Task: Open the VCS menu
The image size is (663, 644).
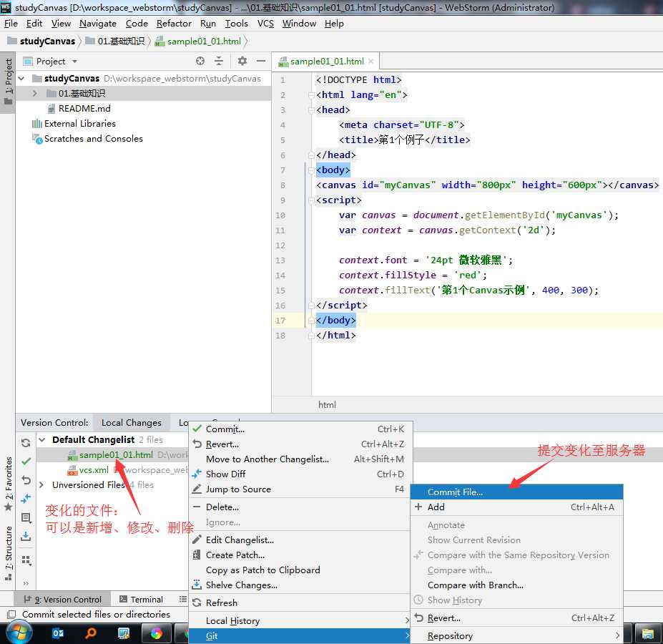Action: pos(265,24)
